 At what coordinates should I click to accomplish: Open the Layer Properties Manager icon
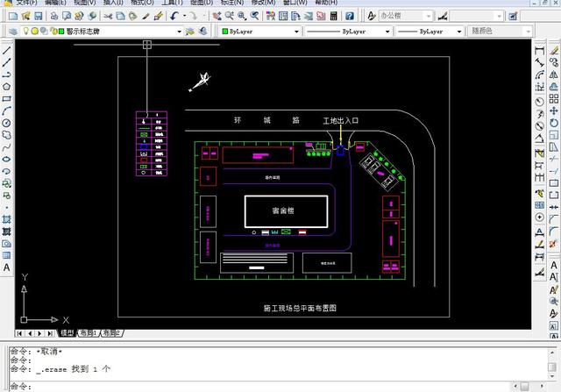click(x=13, y=32)
